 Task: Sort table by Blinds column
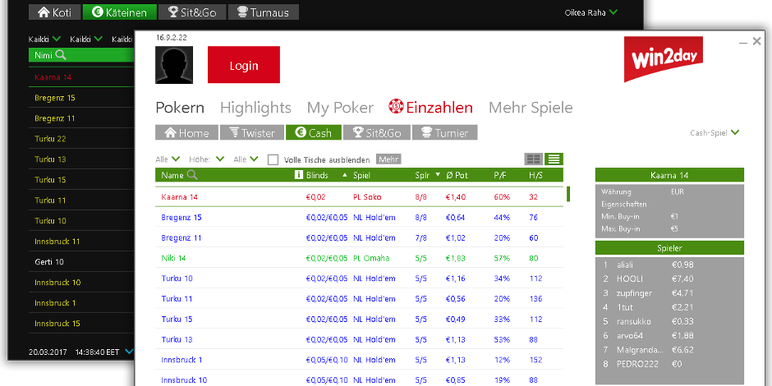317,175
